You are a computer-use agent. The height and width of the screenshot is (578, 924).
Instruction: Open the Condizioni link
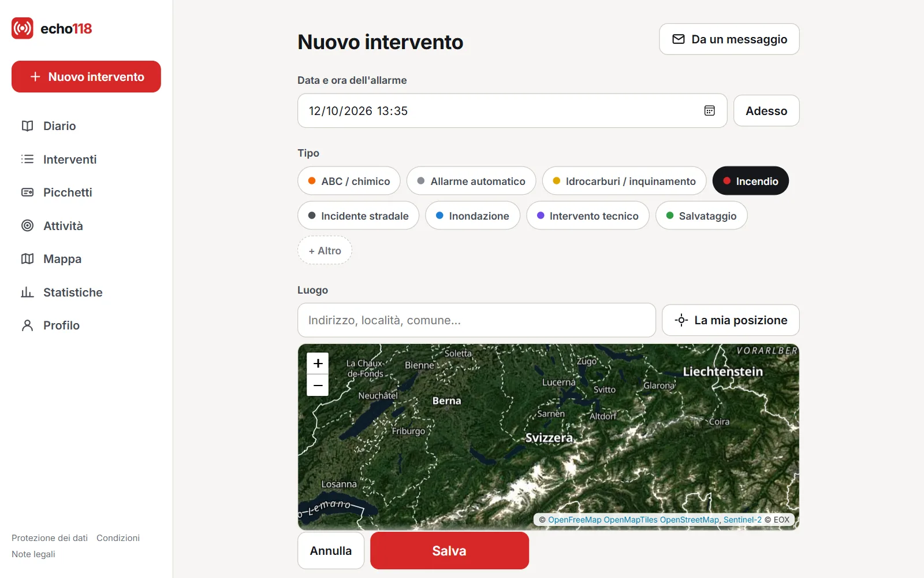[118, 538]
